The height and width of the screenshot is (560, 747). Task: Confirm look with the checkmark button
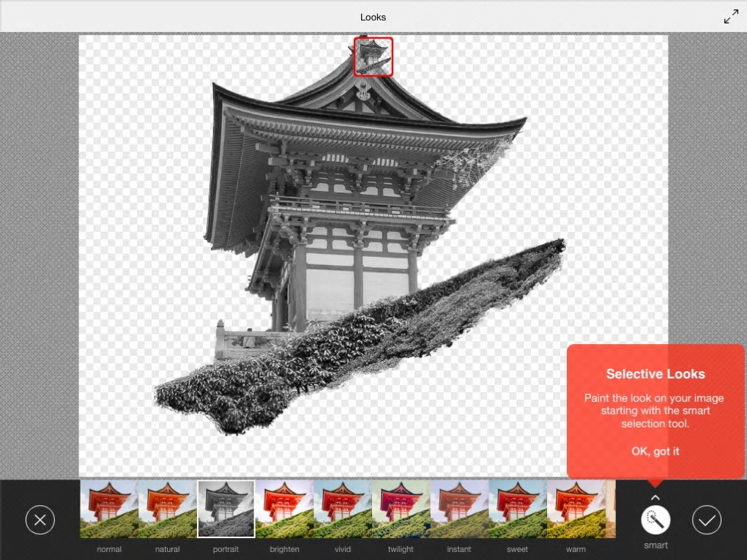point(707,520)
